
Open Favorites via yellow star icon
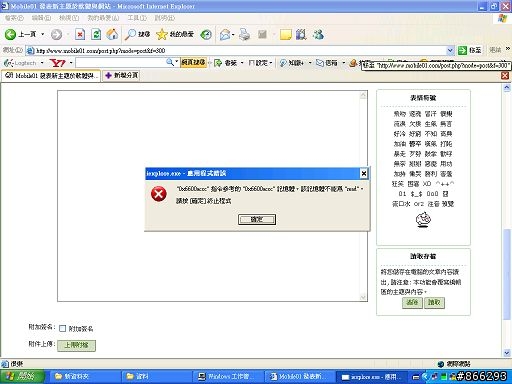click(x=162, y=34)
